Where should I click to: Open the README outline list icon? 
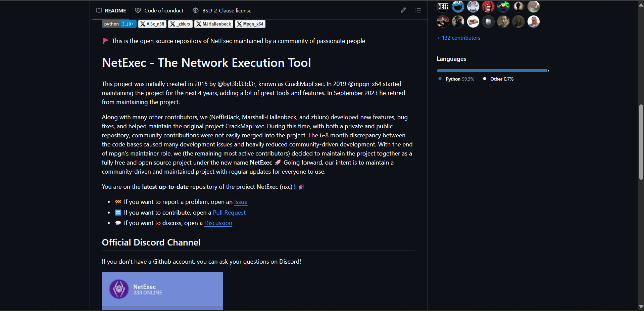[418, 10]
